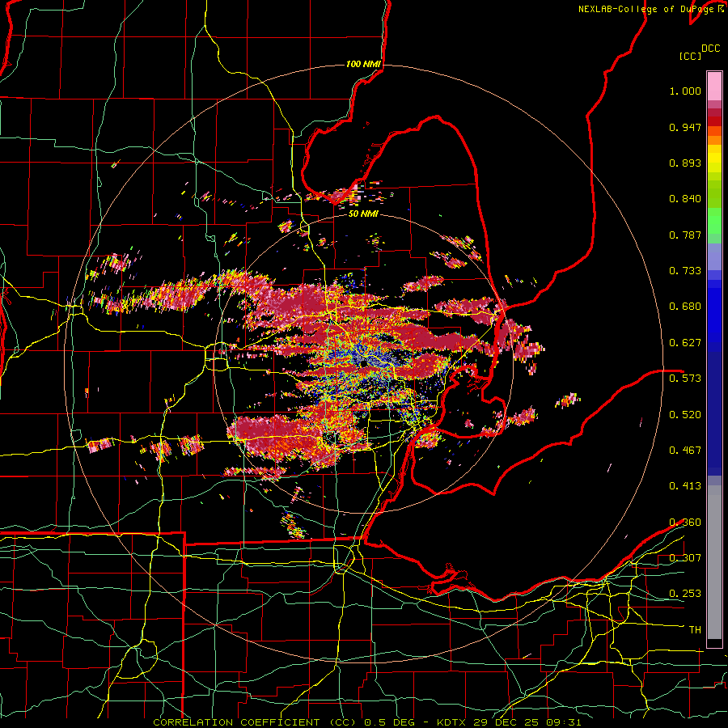The image size is (728, 728).
Task: Select the 0.733 color scale value
Action: 685,271
